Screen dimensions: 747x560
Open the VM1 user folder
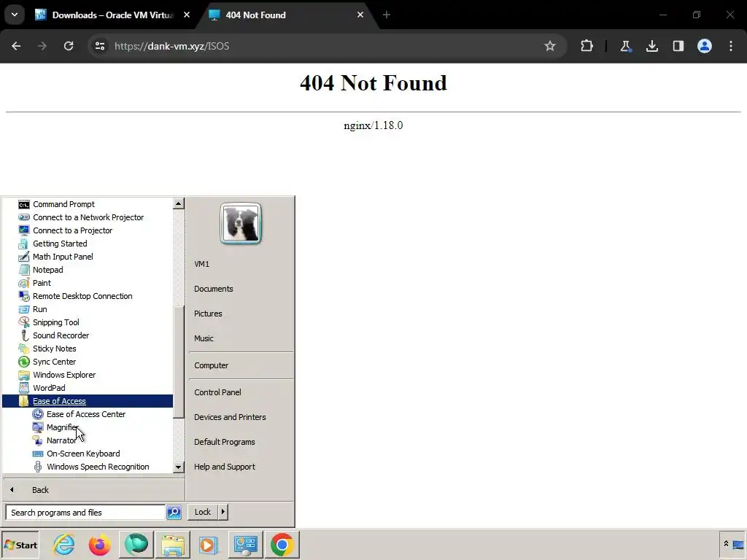coord(201,264)
